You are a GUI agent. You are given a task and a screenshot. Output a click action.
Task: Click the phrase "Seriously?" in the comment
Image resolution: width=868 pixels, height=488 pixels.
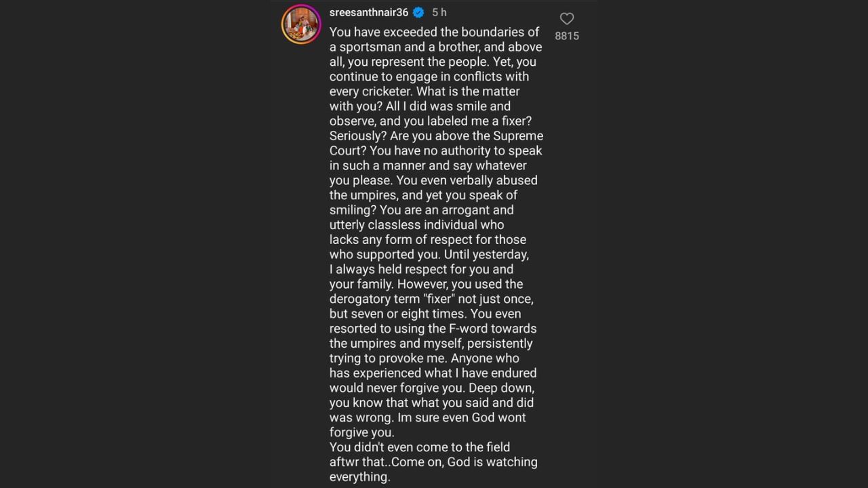coord(358,136)
